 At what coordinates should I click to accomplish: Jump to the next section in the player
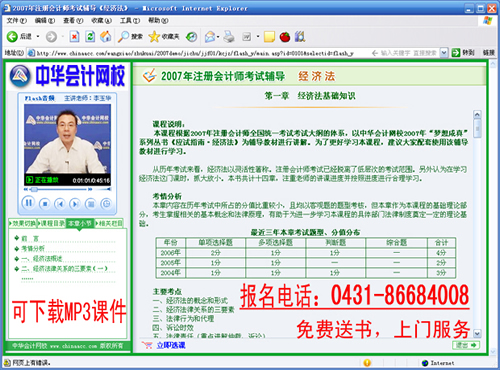[x=75, y=203]
